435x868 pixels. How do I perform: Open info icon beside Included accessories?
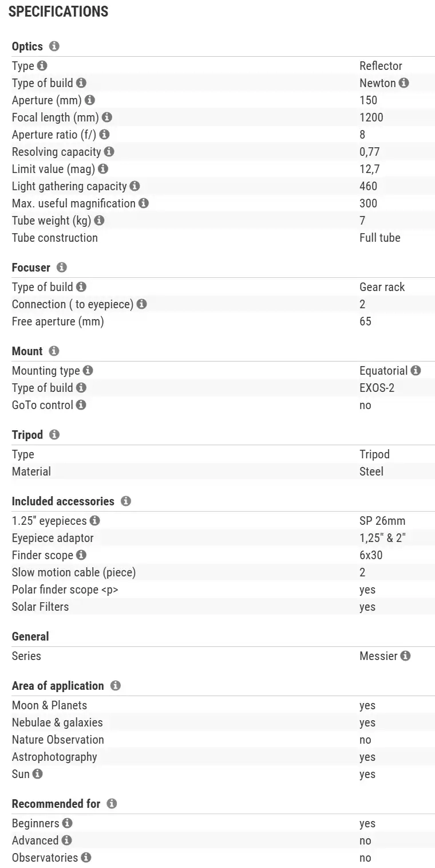[126, 501]
